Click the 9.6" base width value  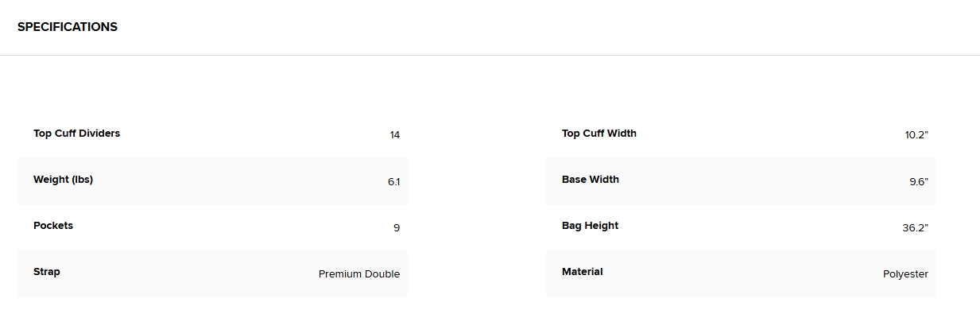[919, 182]
